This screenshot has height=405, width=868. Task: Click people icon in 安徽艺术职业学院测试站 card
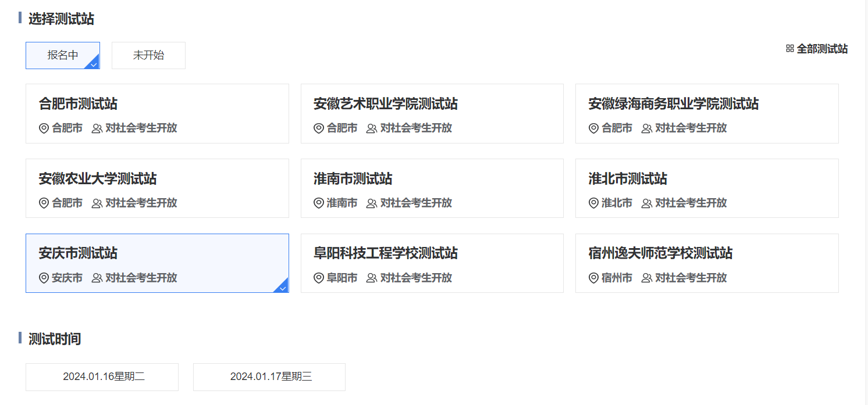pos(372,128)
